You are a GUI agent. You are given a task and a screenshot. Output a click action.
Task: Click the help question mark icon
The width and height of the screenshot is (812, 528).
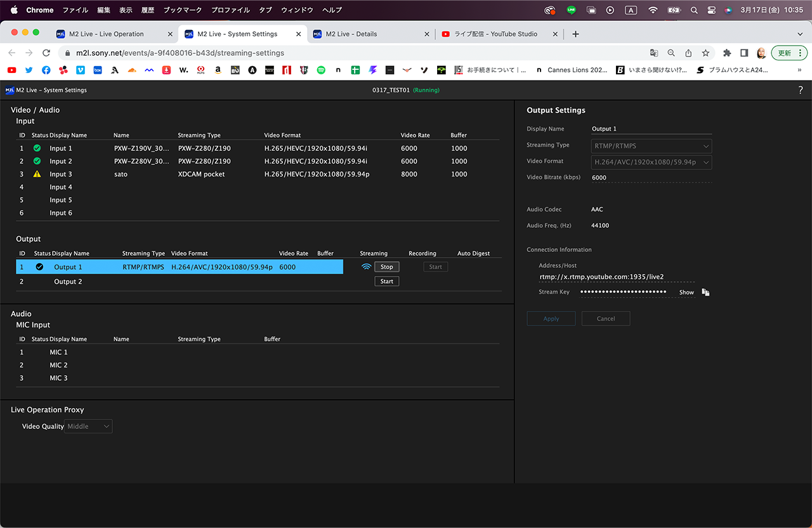coord(801,90)
